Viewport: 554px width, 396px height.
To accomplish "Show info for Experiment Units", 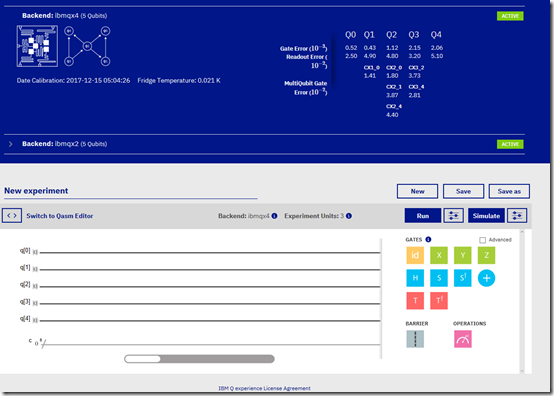I will coord(349,216).
